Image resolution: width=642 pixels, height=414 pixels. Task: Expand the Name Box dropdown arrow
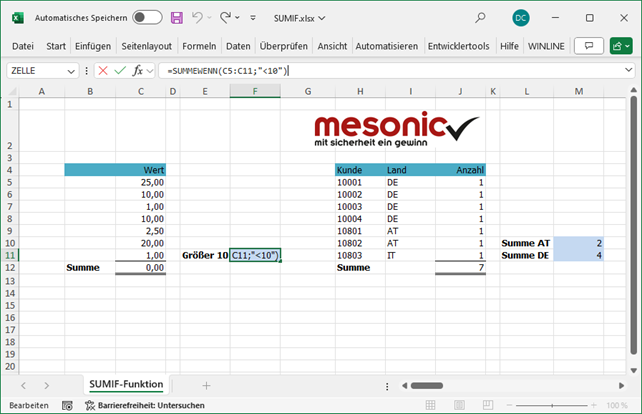coord(71,71)
